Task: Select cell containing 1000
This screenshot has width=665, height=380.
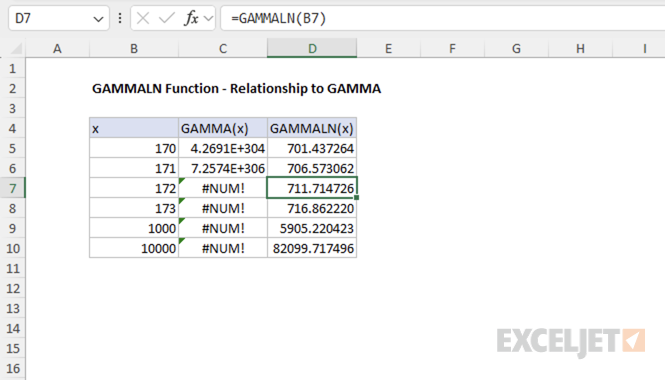Action: point(134,228)
